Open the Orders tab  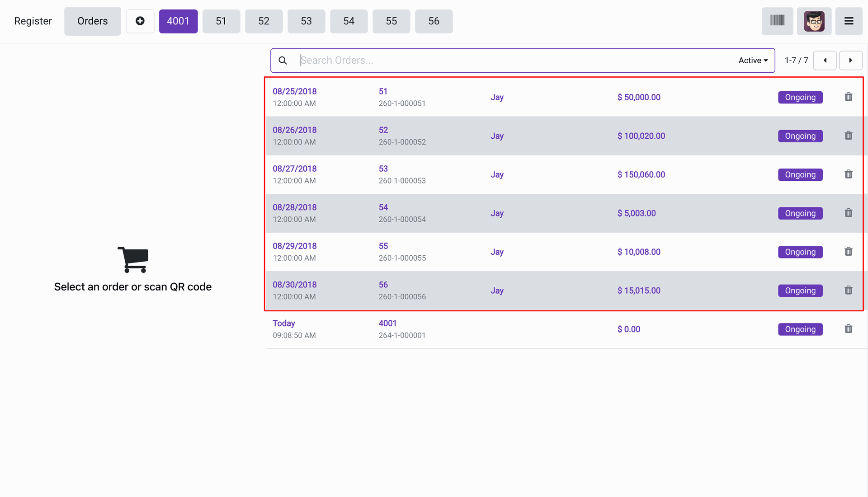coord(92,21)
